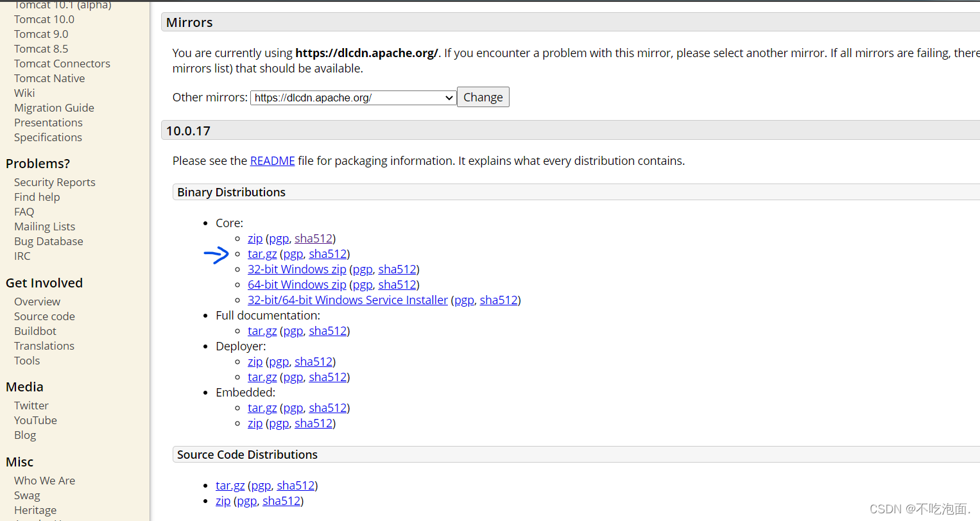This screenshot has height=521, width=980.
Task: Open the Presentations sidebar link
Action: 48,123
